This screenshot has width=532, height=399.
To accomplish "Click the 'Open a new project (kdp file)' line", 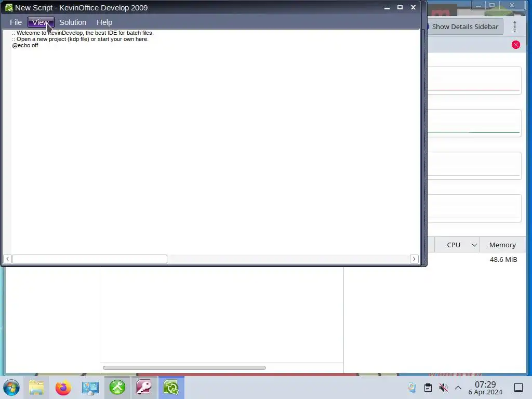I will pyautogui.click(x=80, y=39).
